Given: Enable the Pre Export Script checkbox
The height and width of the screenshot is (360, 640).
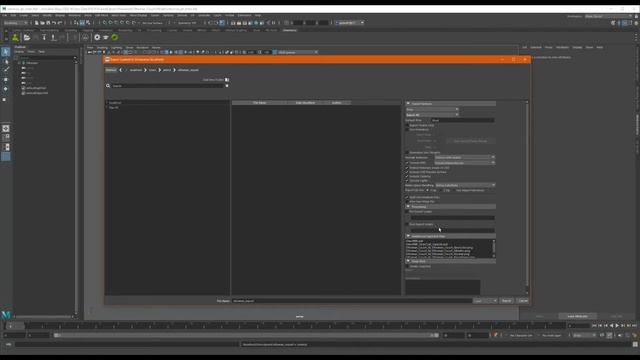Looking at the screenshot, I should coord(407,212).
